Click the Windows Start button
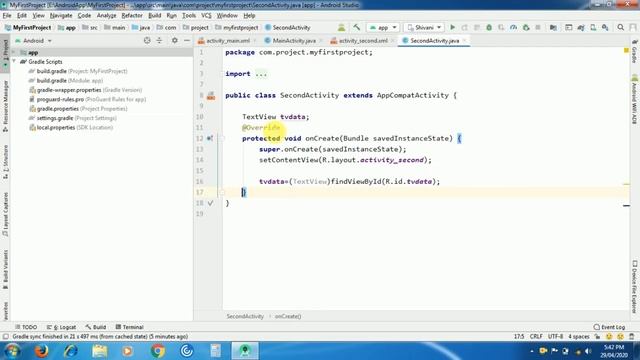This screenshot has height=360, width=640. coord(12,351)
